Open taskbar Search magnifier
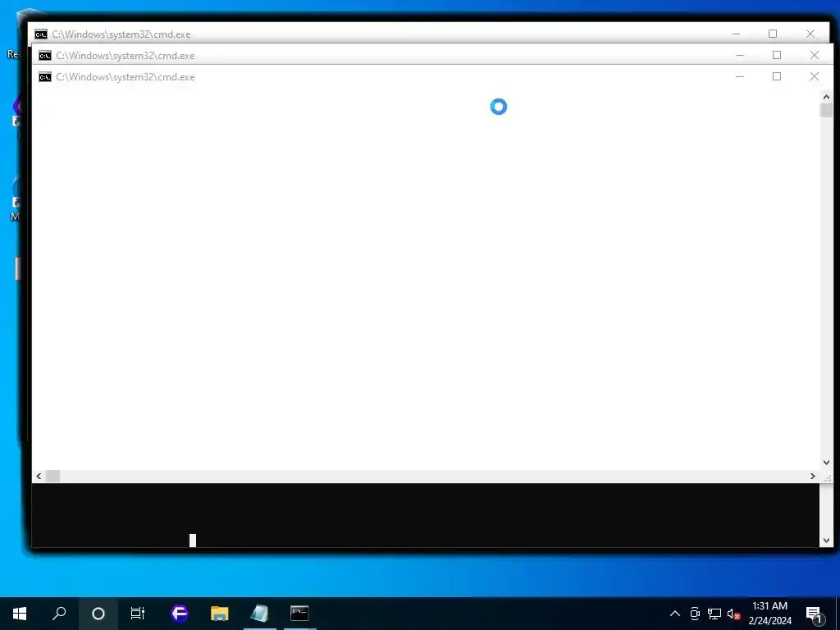The width and height of the screenshot is (840, 630). (x=59, y=614)
